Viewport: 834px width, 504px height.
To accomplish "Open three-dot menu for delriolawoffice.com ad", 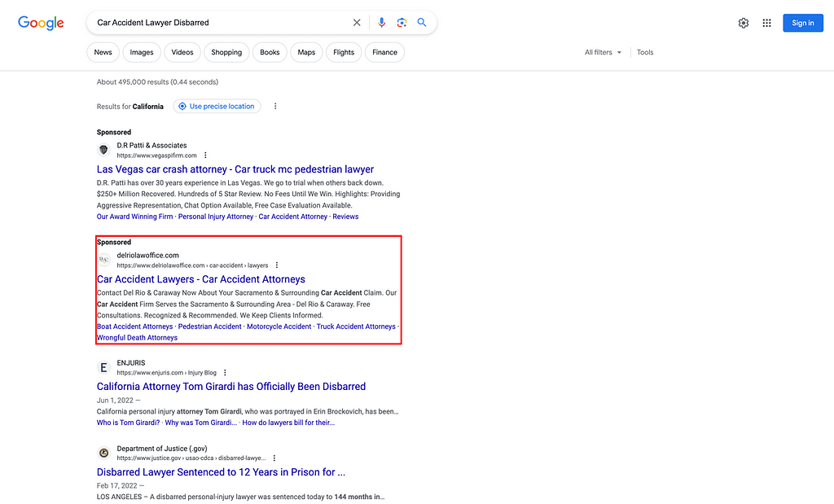I will [277, 265].
